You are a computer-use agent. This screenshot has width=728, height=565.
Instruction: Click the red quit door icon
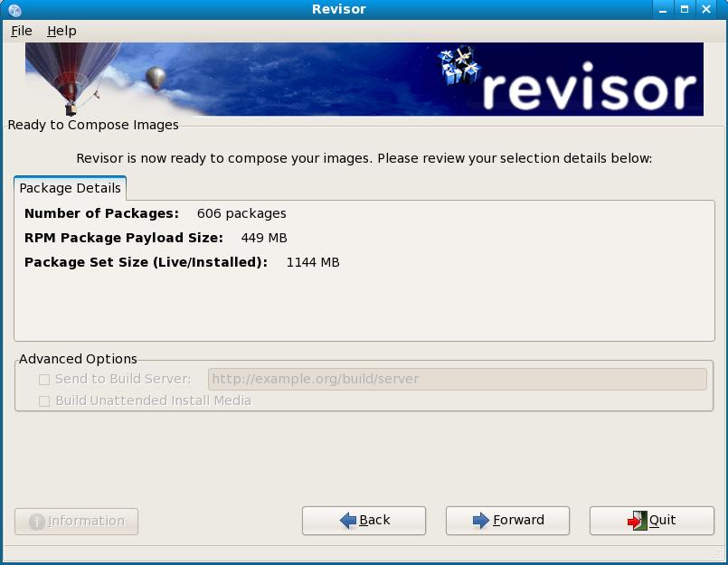(637, 521)
